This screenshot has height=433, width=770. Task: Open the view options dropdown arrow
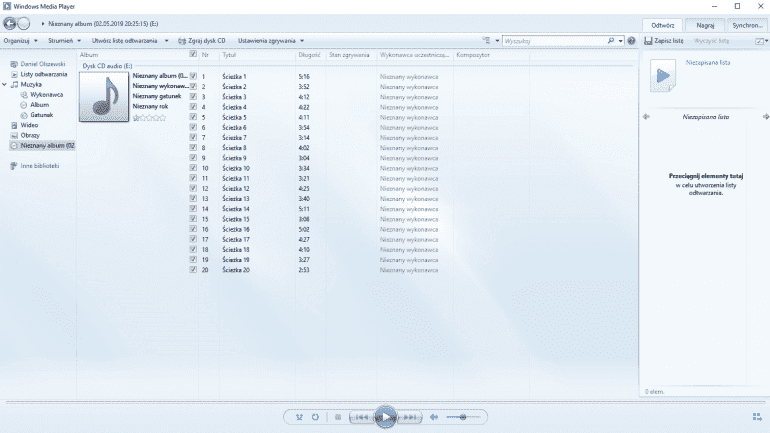(497, 41)
